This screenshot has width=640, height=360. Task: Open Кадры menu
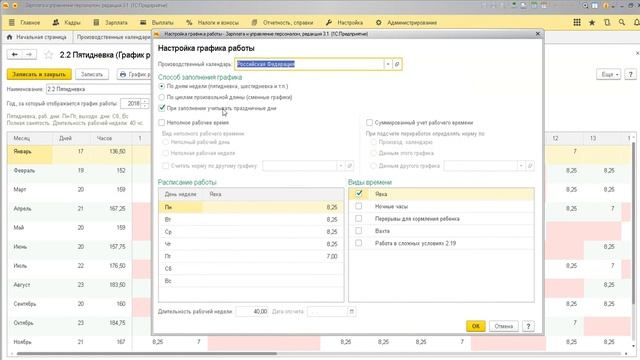72,22
